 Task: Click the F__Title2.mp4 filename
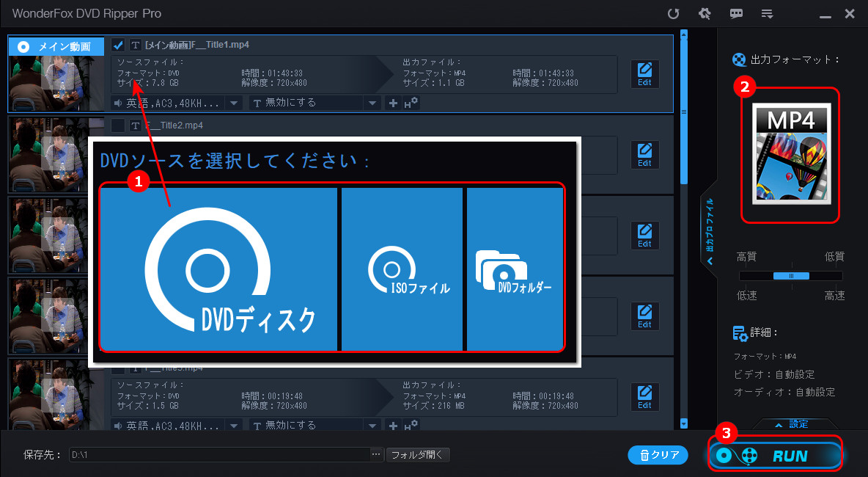[x=174, y=125]
